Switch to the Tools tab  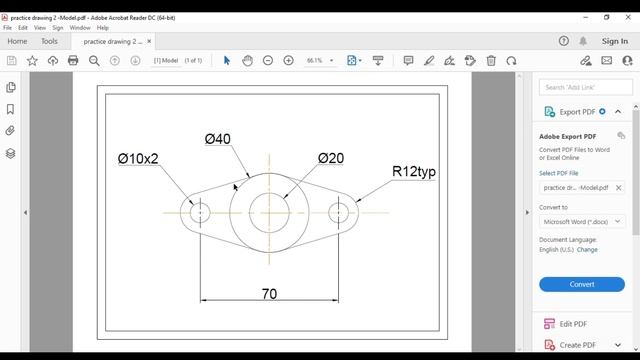pos(49,41)
